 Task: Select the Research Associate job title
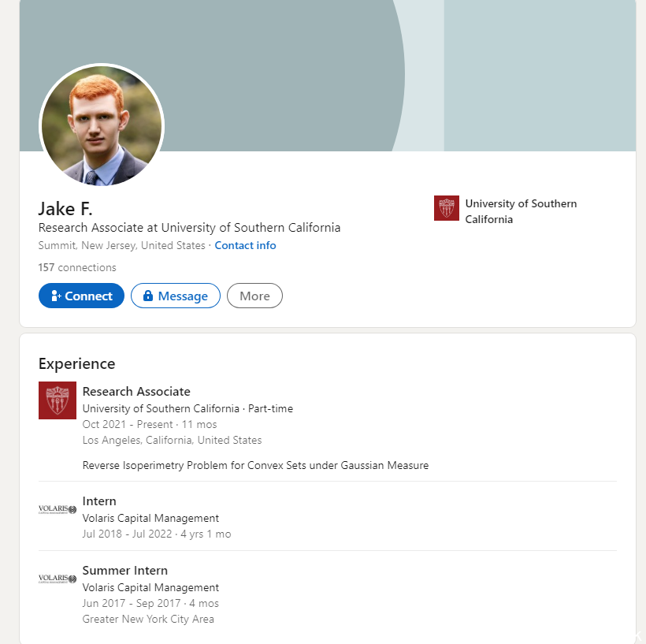click(x=136, y=391)
